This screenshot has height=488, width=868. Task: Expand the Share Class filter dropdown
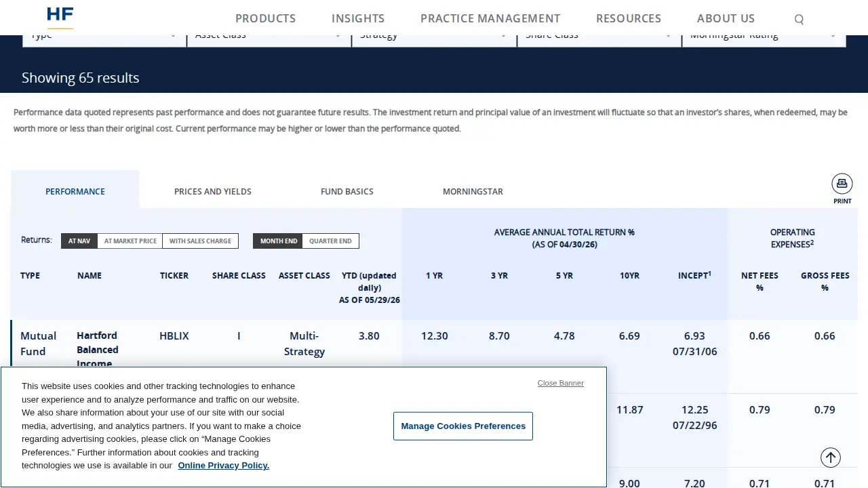tap(599, 41)
